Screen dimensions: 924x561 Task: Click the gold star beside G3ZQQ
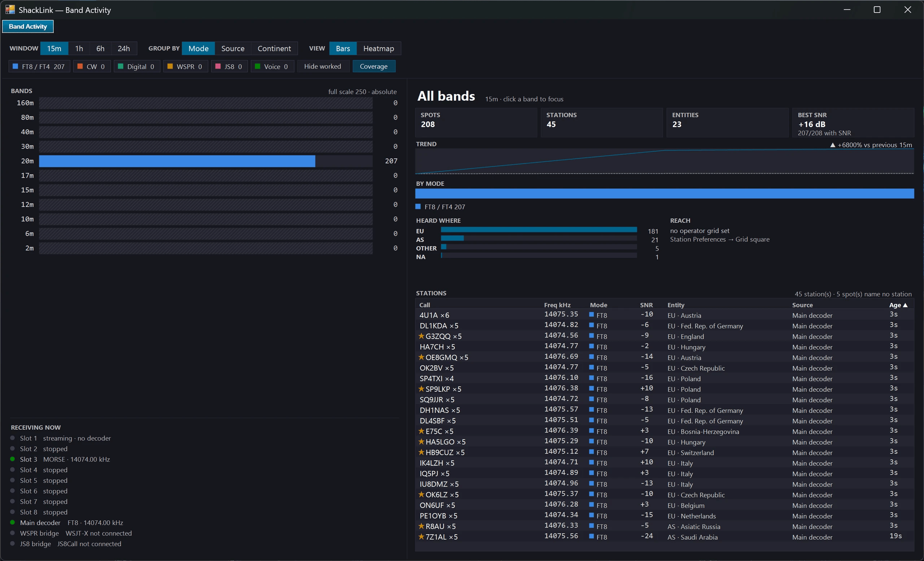pos(421,336)
